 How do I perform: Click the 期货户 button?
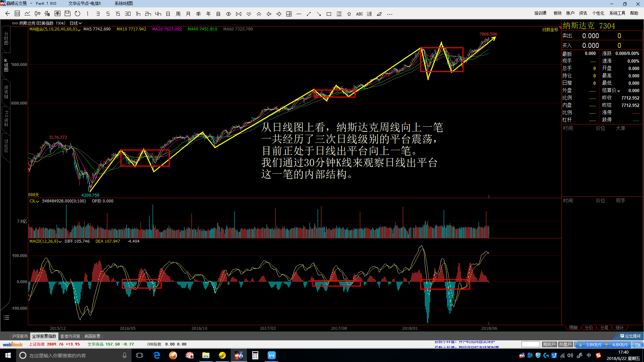pos(549,344)
